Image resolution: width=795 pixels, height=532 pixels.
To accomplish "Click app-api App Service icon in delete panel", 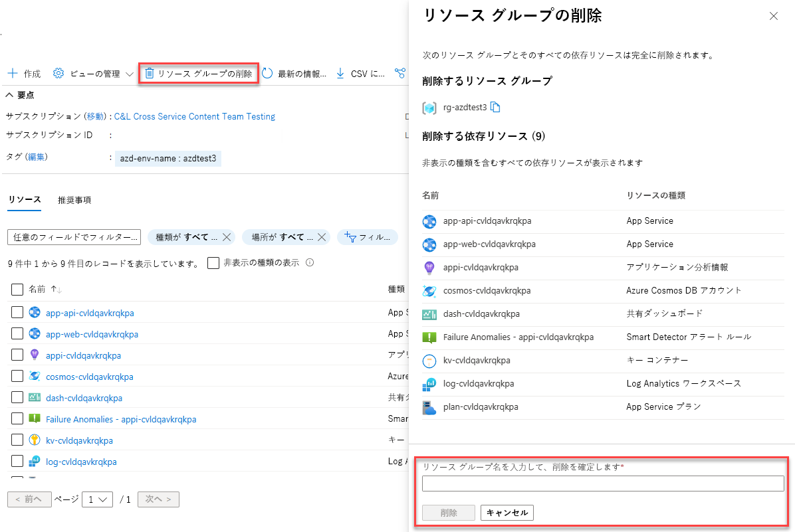I will [x=429, y=221].
